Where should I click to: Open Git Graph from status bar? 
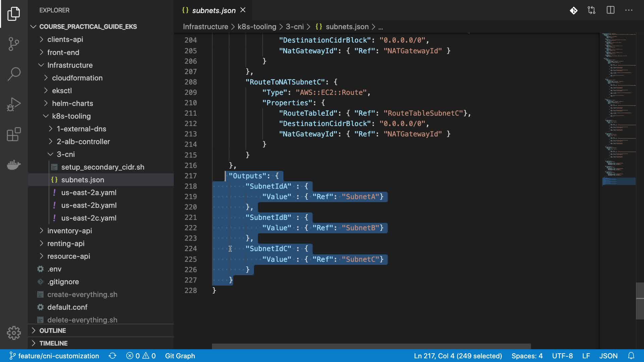[x=180, y=356]
